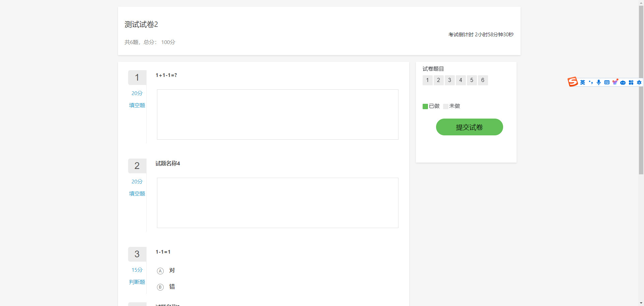
Task: Click the vertical page scrollbar thumb
Action: [641, 90]
